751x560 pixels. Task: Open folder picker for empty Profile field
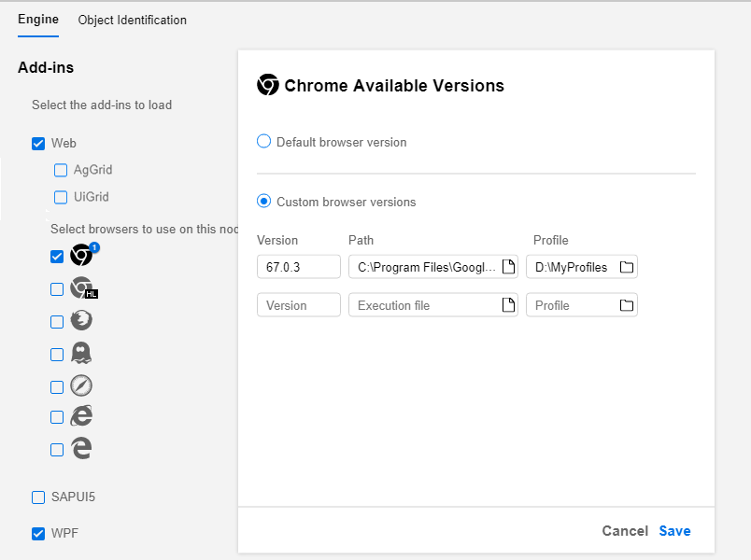[627, 305]
